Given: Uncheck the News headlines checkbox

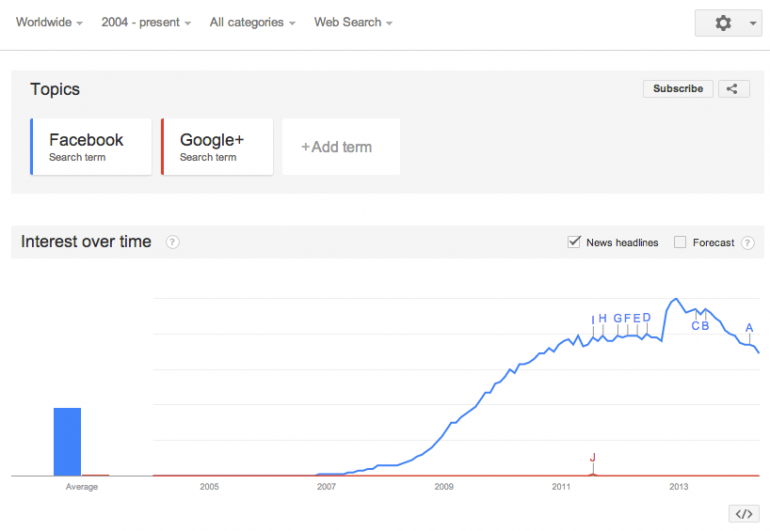Looking at the screenshot, I should [x=574, y=242].
